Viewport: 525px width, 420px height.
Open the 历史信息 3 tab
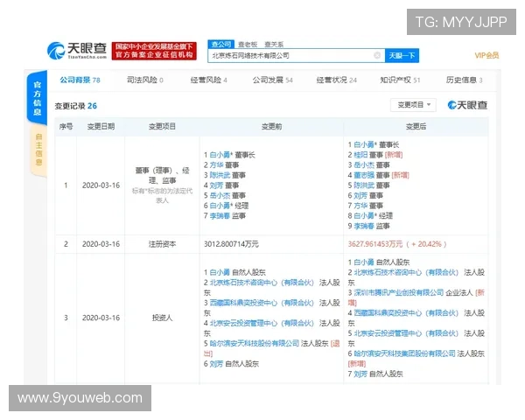pyautogui.click(x=464, y=80)
